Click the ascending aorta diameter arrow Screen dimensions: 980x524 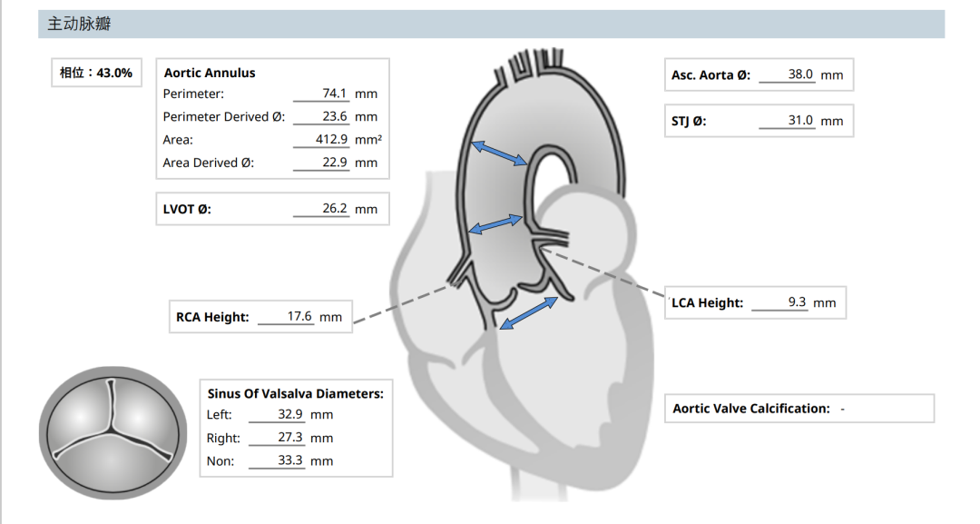tap(499, 153)
